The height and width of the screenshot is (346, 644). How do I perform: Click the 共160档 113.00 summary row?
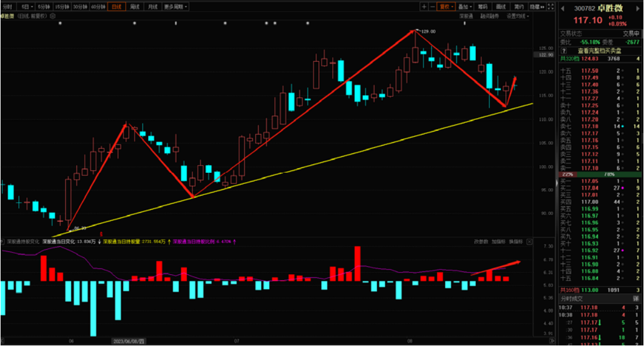[600, 290]
